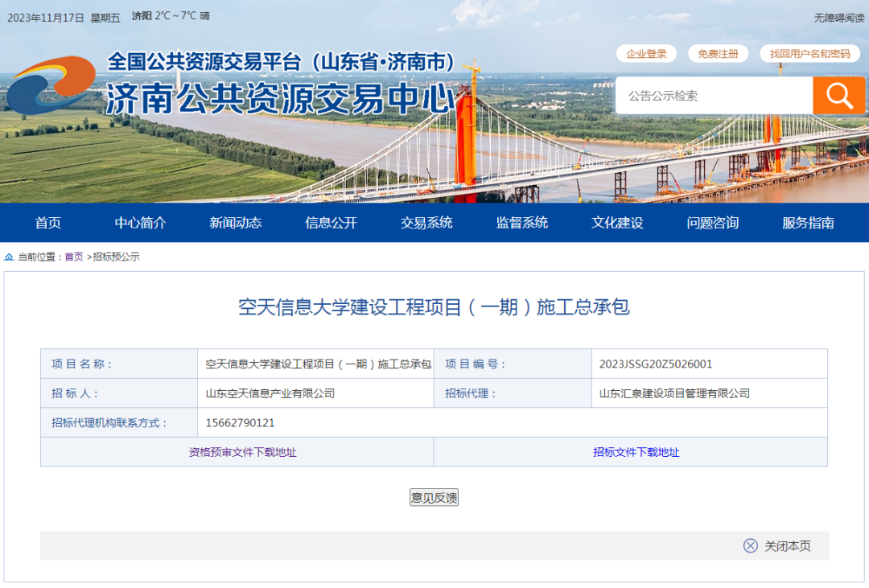Viewport: 869px width, 588px height.
Task: Open 监督系统 navigation item
Action: (x=521, y=223)
